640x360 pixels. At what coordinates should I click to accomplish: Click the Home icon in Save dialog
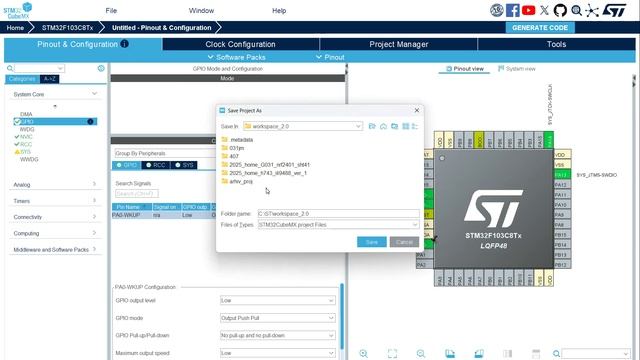click(383, 126)
